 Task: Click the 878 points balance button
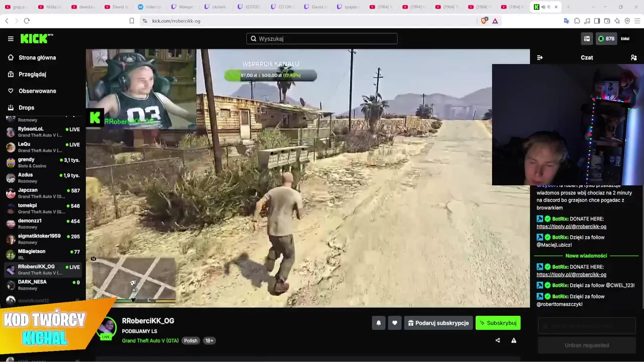(x=606, y=39)
